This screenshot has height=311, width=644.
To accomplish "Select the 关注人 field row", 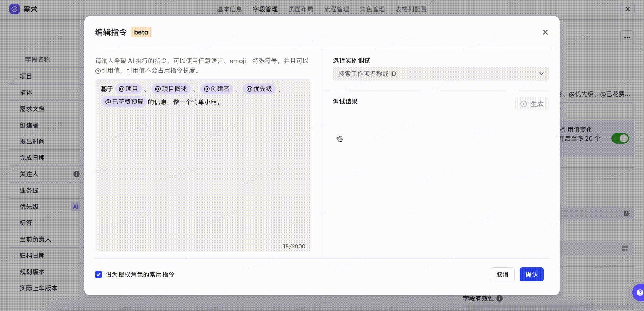I will 47,174.
